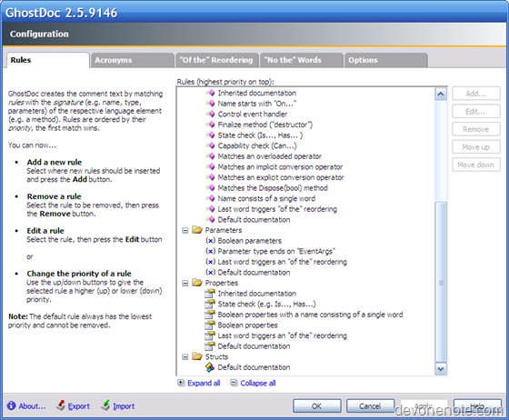This screenshot has height=420, width=509.
Task: Click the Expand all plus icon
Action: 181,383
